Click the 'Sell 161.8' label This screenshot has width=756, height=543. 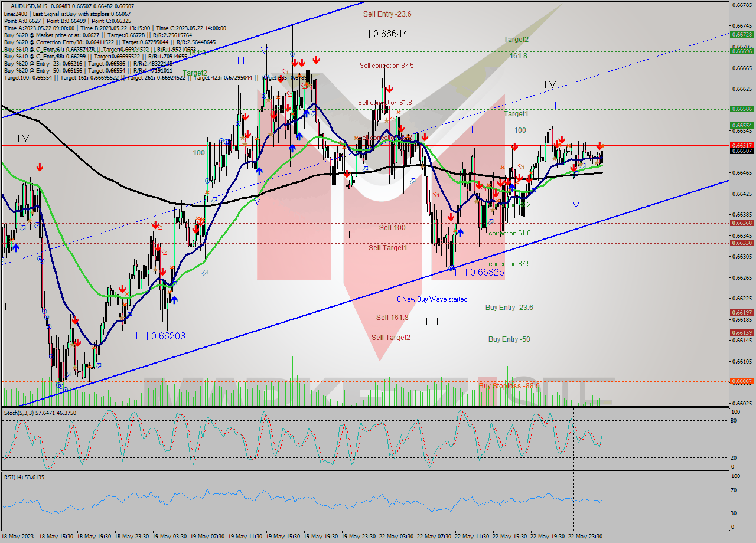click(392, 317)
